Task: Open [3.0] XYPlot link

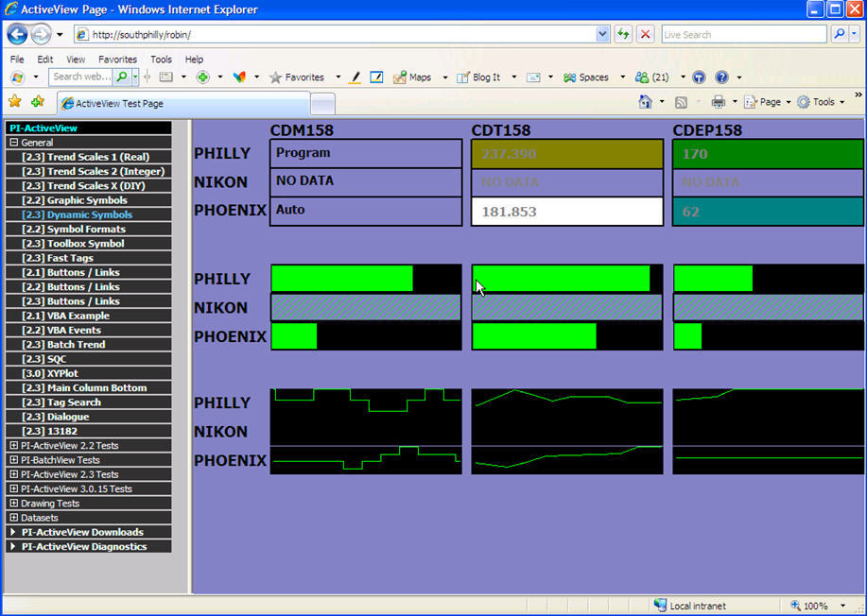Action: point(50,373)
